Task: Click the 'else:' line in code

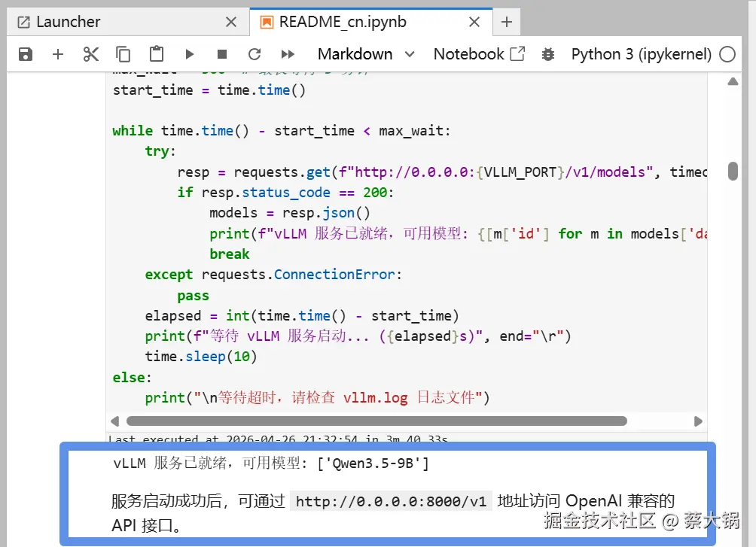Action: (x=132, y=378)
